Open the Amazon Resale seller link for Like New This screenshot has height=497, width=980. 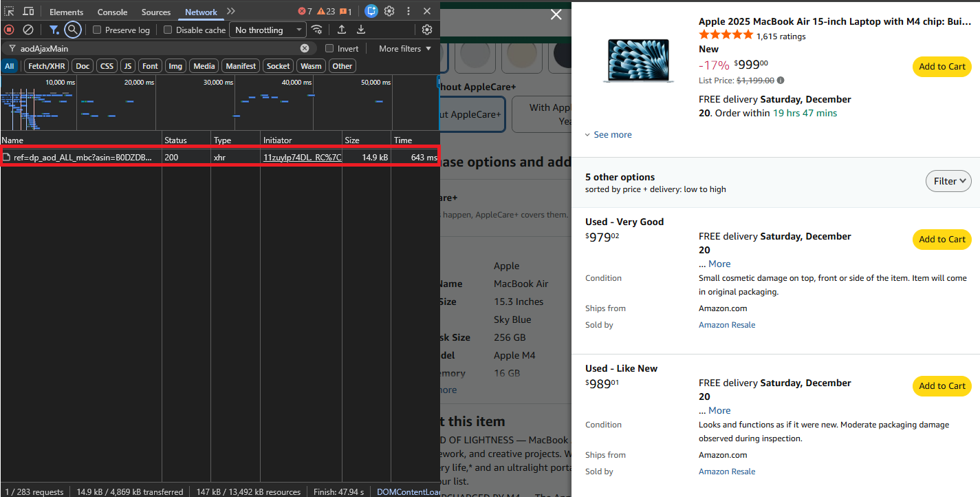726,472
